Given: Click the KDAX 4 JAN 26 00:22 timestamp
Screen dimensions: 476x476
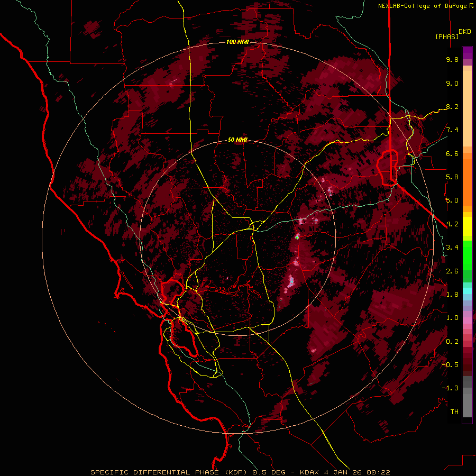Looking at the screenshot, I should coord(345,472).
